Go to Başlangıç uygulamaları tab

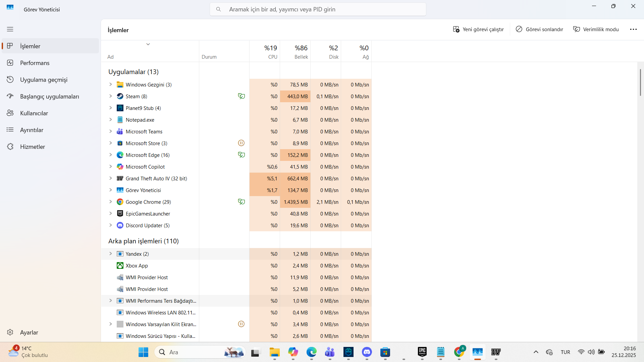[50, 96]
